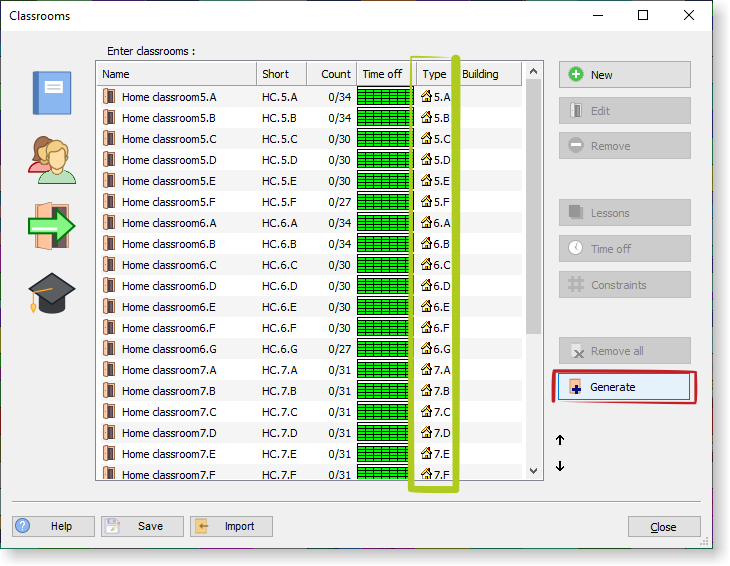Select row Home classroom5.B
730x566 pixels.
tap(310, 118)
